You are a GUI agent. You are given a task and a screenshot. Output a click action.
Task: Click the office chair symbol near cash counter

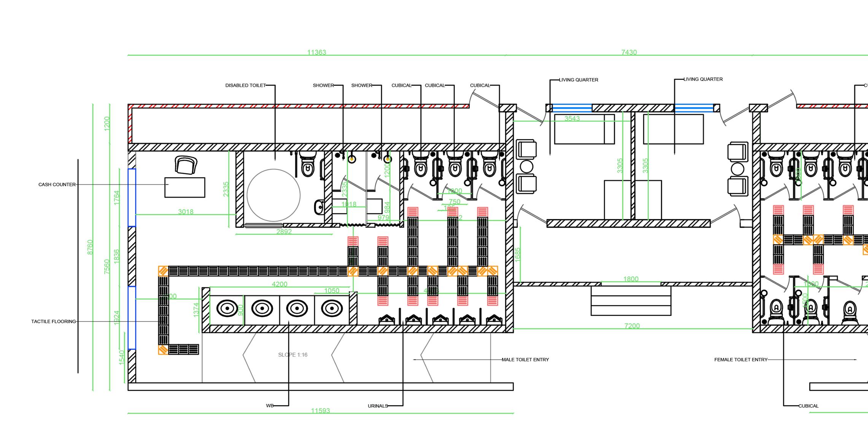pyautogui.click(x=186, y=165)
